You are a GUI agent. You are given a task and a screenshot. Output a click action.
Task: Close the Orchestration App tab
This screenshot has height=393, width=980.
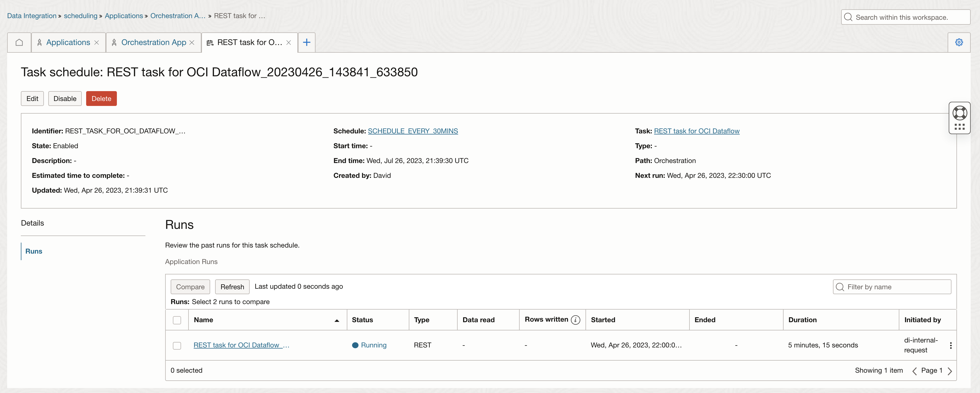coord(192,43)
